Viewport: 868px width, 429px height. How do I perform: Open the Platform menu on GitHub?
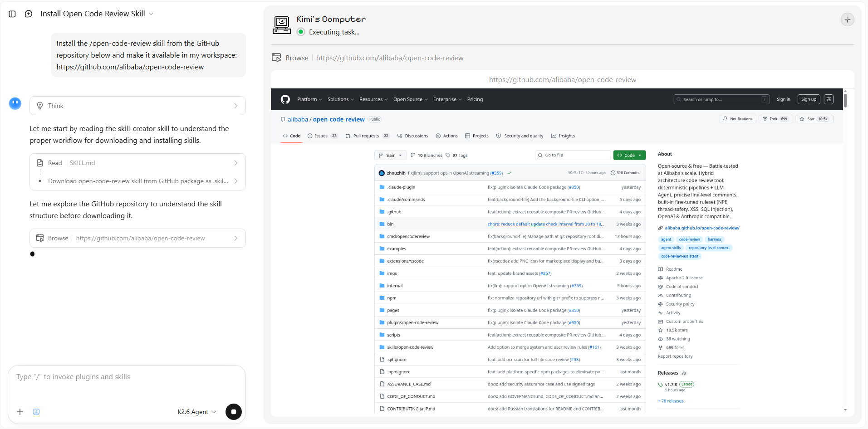(x=309, y=99)
